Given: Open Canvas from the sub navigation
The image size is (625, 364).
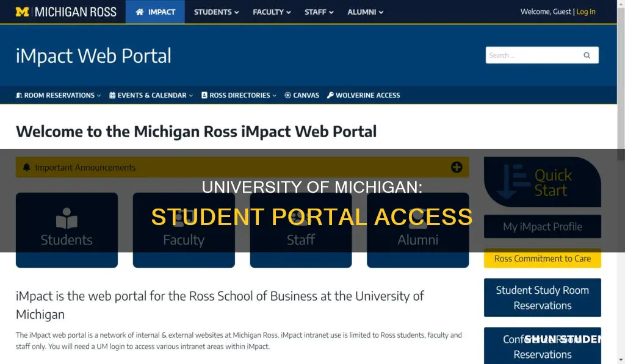Looking at the screenshot, I should (302, 95).
